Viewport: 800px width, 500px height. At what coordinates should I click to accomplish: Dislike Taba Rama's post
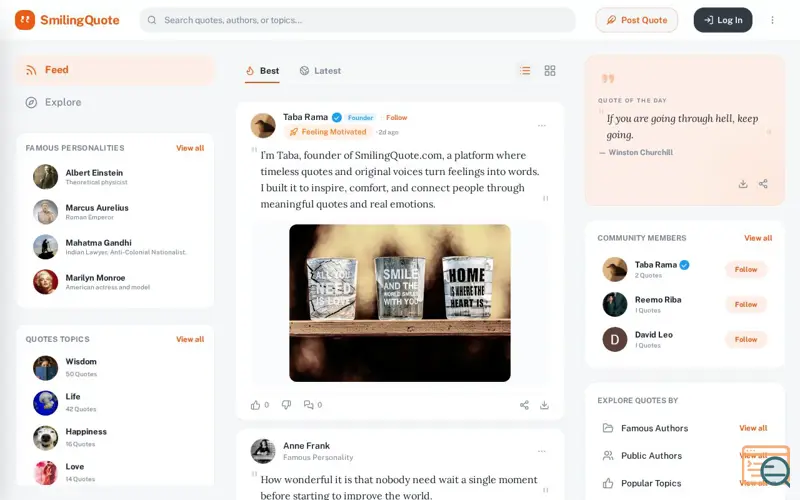[286, 405]
